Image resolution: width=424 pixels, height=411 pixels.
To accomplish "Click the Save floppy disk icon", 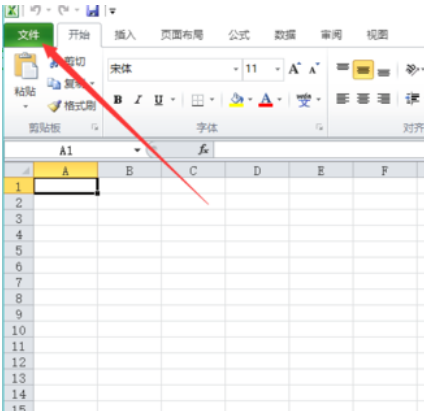I will click(93, 11).
